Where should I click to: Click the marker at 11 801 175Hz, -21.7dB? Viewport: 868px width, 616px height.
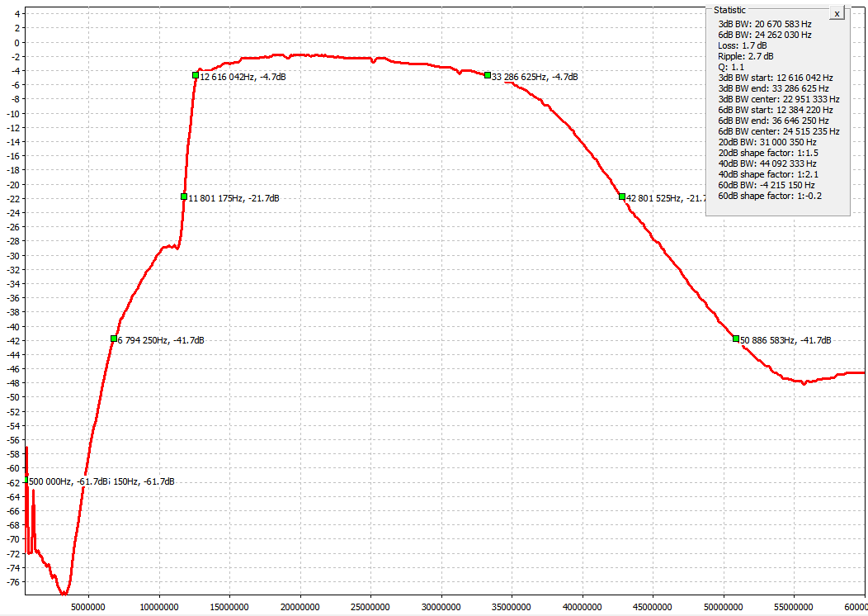184,197
